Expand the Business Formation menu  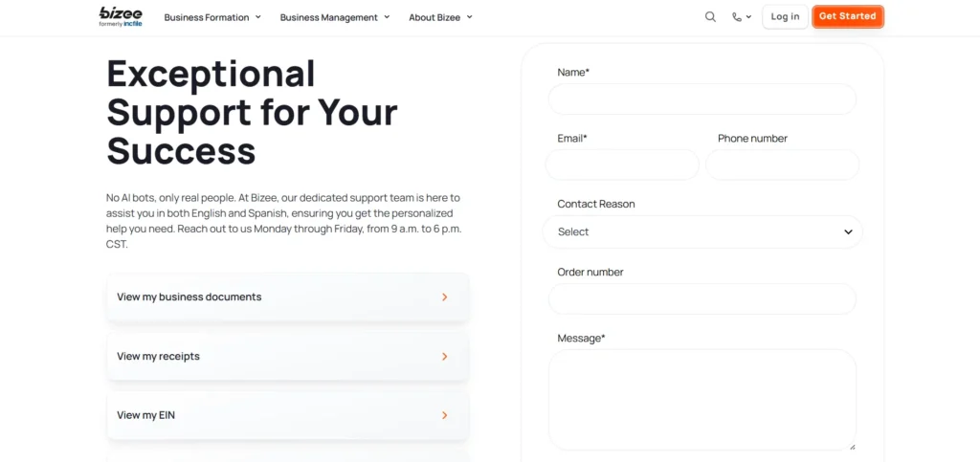[212, 17]
